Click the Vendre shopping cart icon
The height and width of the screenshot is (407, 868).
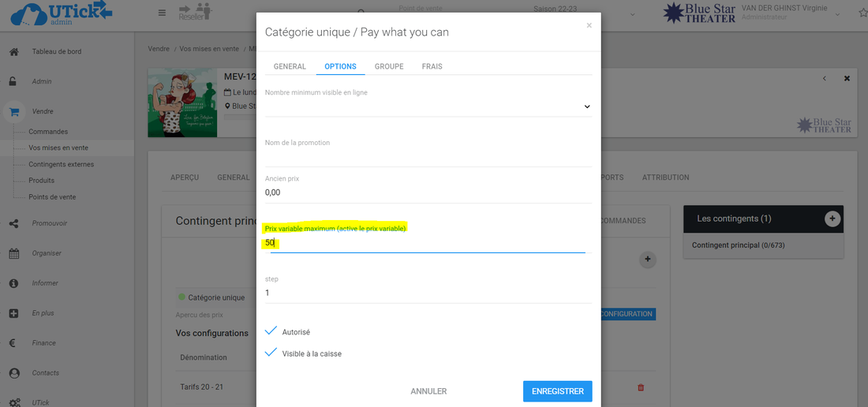(13, 112)
